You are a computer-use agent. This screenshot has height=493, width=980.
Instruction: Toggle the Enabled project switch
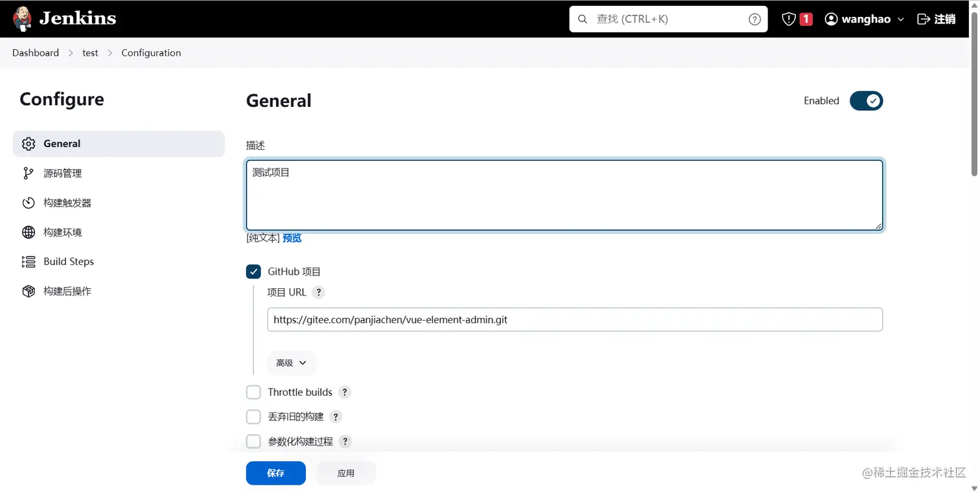coord(867,100)
